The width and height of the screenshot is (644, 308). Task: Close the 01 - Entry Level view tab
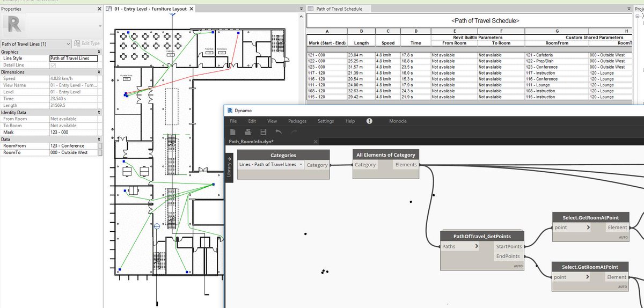click(192, 9)
